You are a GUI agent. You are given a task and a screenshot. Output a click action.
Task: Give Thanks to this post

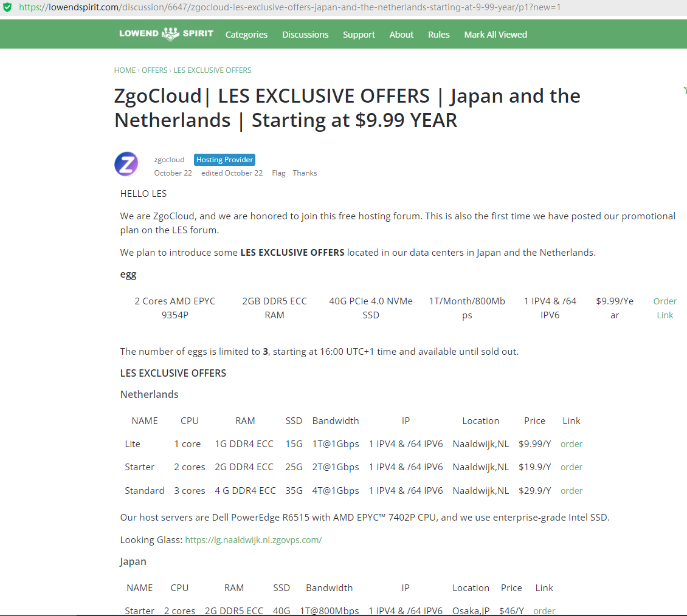click(x=305, y=173)
